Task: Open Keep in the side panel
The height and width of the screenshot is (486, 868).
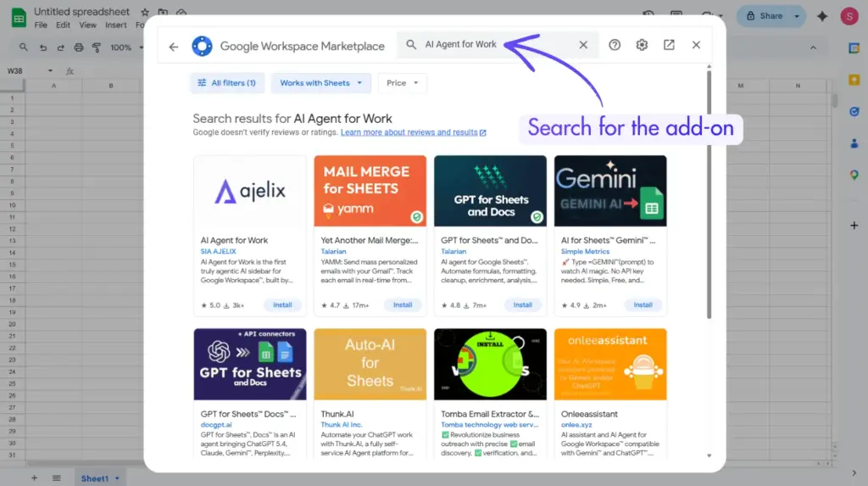Action: point(854,81)
